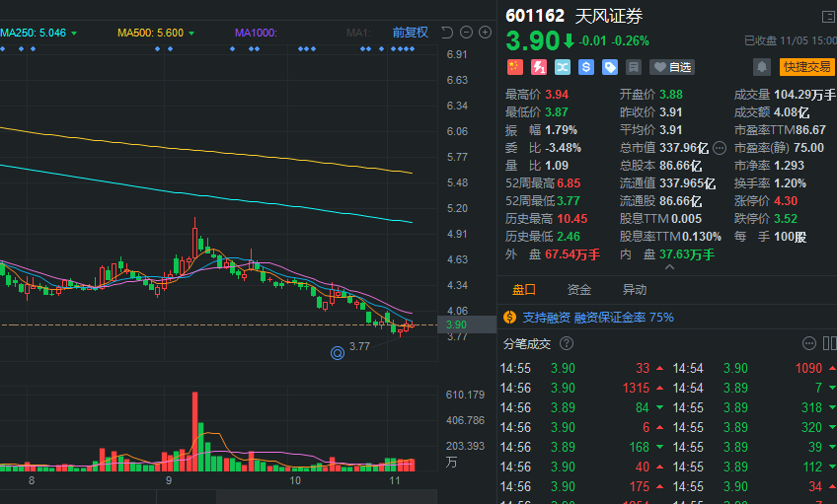Click the chart reset undo arrow icon

pos(447,33)
